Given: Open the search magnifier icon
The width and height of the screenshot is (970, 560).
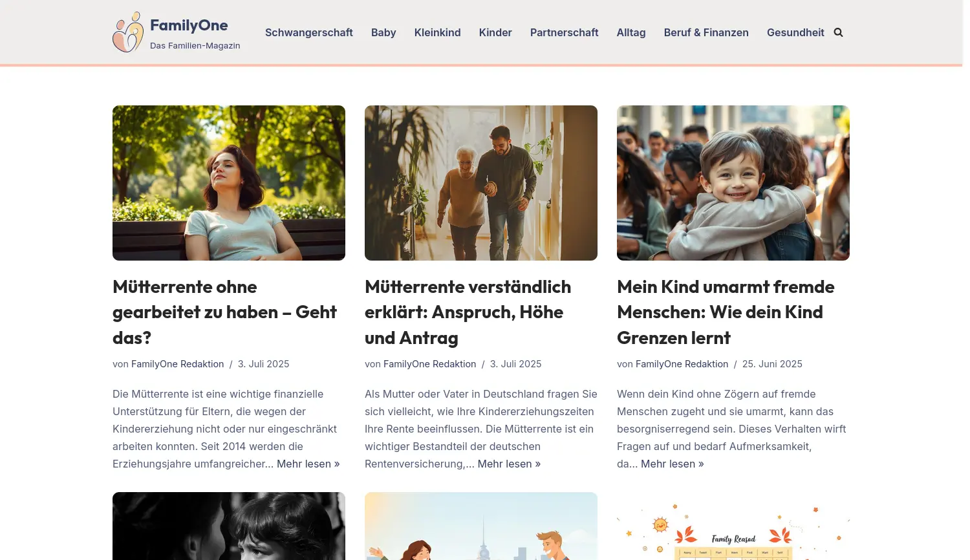Looking at the screenshot, I should [838, 32].
